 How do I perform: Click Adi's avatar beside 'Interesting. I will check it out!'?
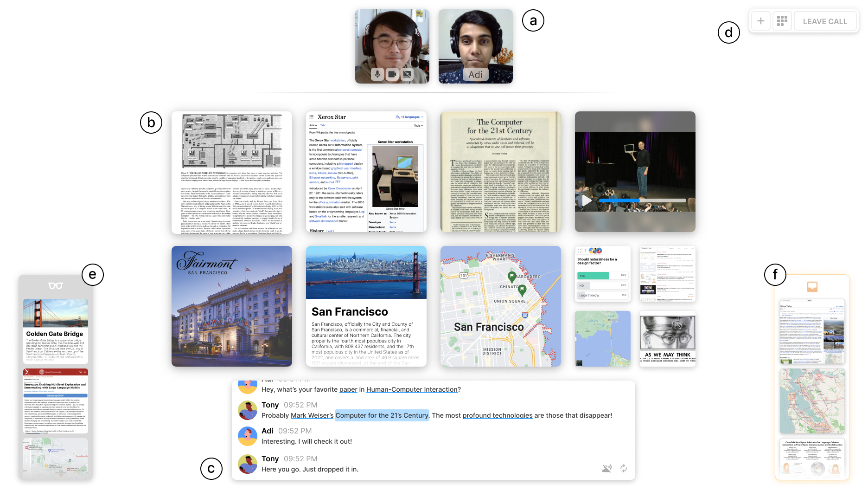pyautogui.click(x=248, y=436)
